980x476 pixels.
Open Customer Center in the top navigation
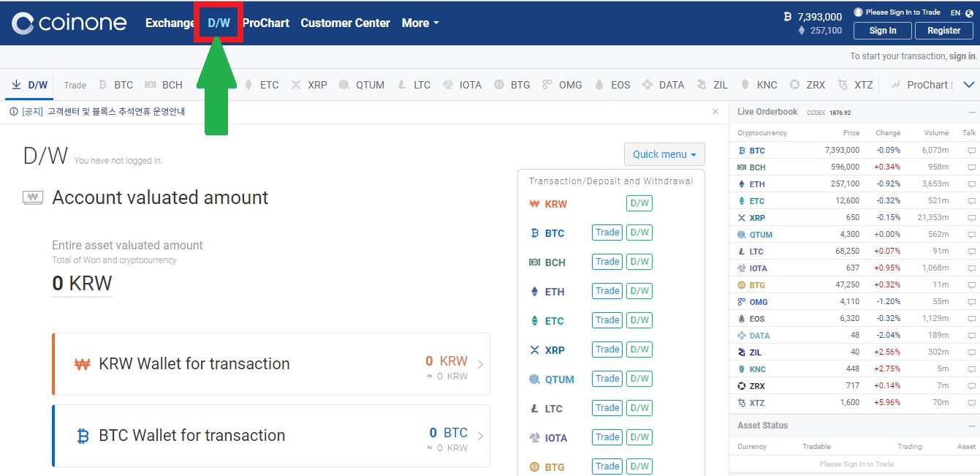[346, 23]
